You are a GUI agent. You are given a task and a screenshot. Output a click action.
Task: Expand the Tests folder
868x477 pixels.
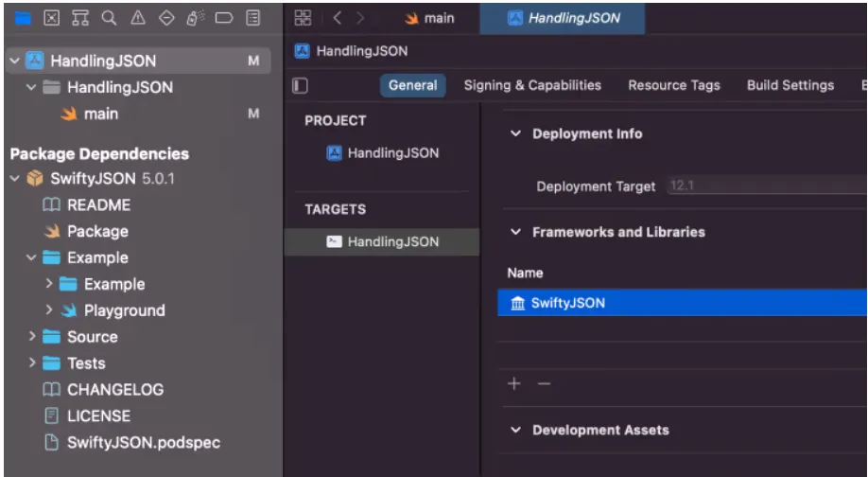(31, 362)
